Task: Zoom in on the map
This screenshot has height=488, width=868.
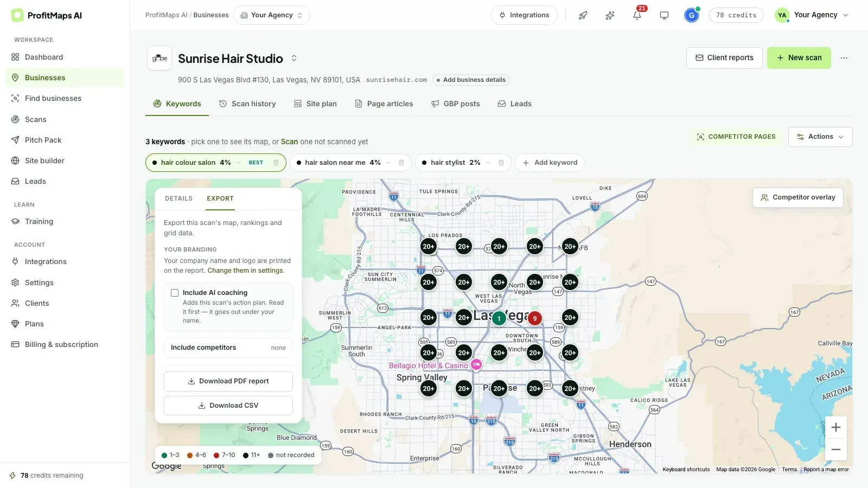Action: [x=836, y=427]
